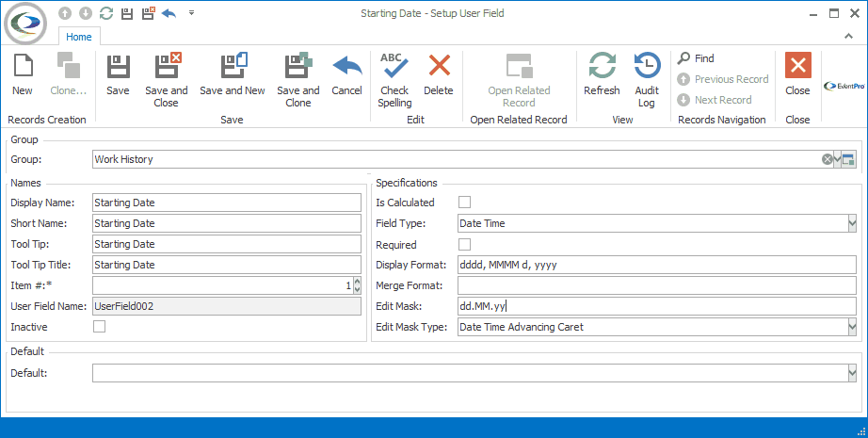This screenshot has width=868, height=438.
Task: Close the window with the title bar X
Action: [x=855, y=13]
